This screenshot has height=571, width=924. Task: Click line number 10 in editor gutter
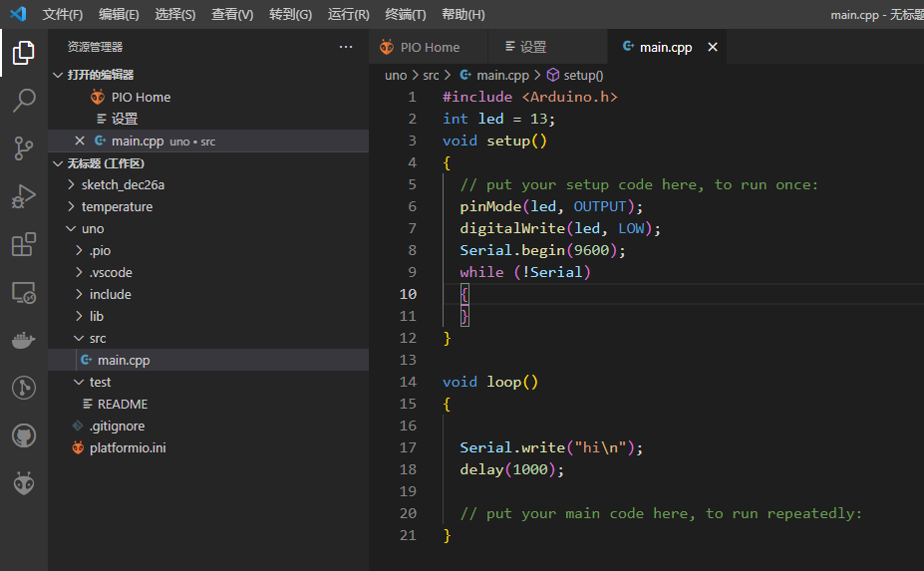pos(408,294)
